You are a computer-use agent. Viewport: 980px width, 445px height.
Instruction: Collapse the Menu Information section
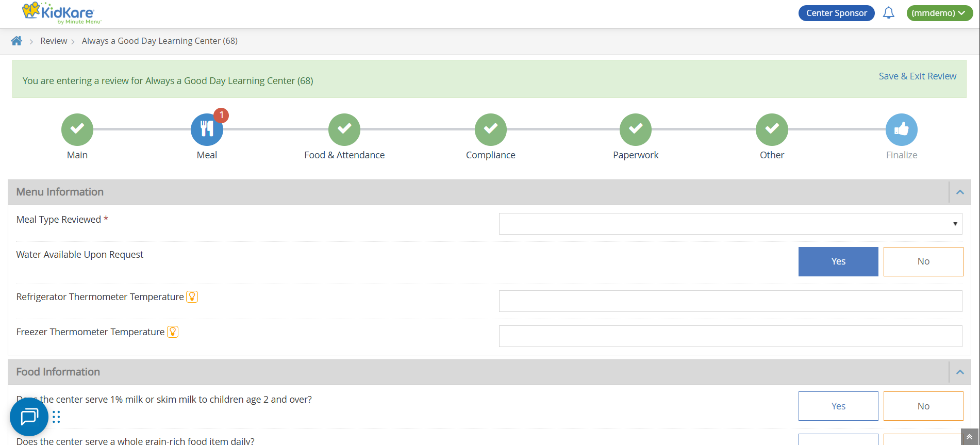(x=960, y=192)
